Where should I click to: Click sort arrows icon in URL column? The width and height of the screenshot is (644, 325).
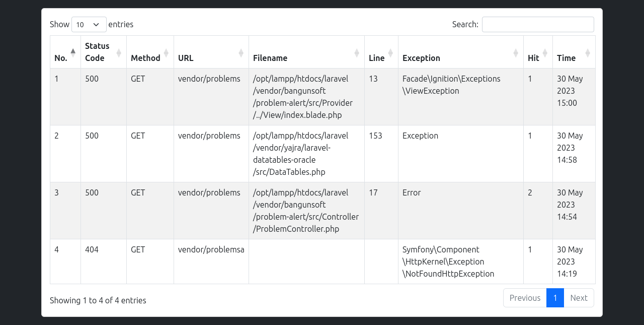click(x=241, y=52)
